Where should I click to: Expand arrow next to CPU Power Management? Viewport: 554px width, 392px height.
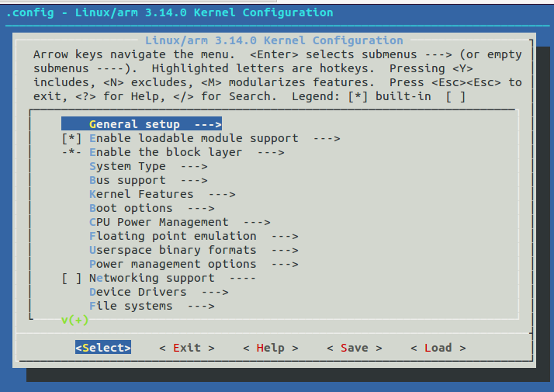click(x=257, y=222)
